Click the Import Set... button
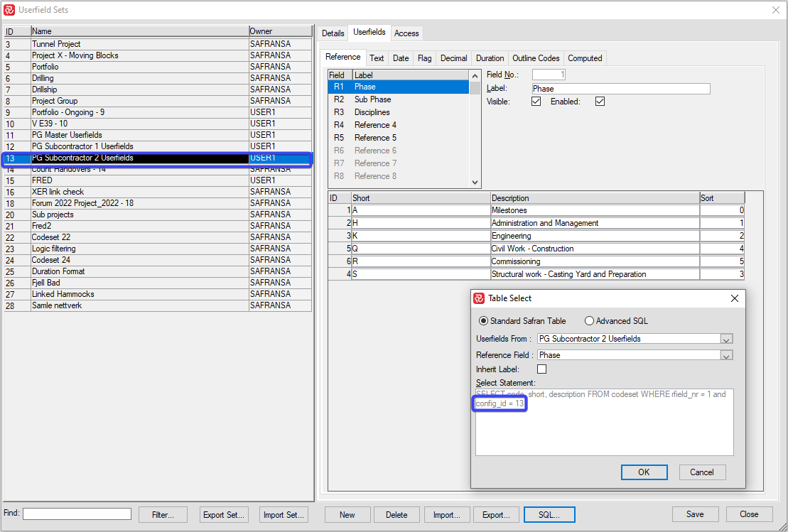The width and height of the screenshot is (788, 532). tap(284, 514)
